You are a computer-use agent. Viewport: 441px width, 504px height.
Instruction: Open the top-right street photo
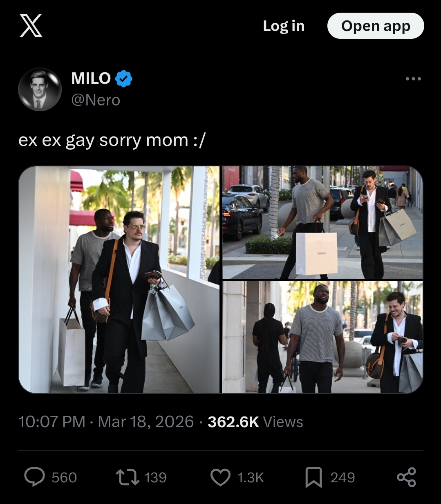322,222
